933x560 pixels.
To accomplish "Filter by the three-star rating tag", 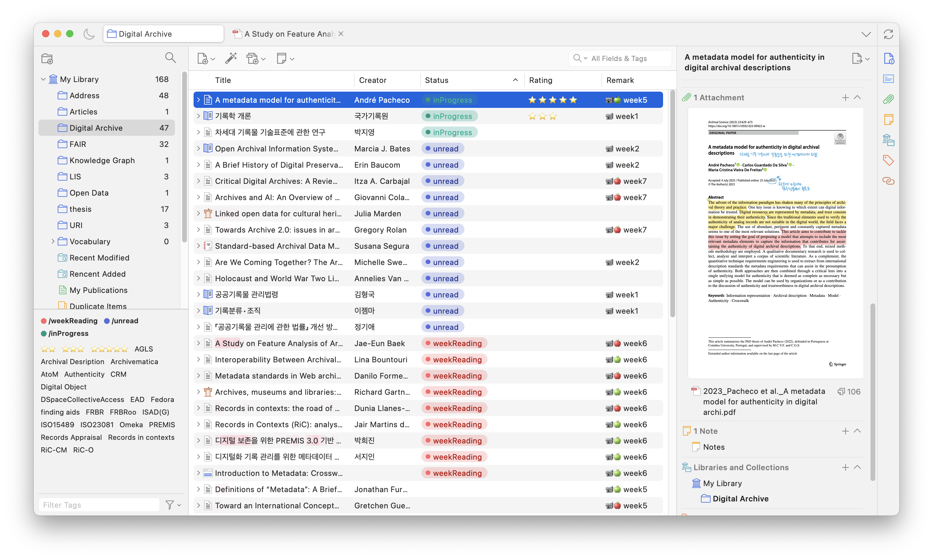I will (x=73, y=349).
